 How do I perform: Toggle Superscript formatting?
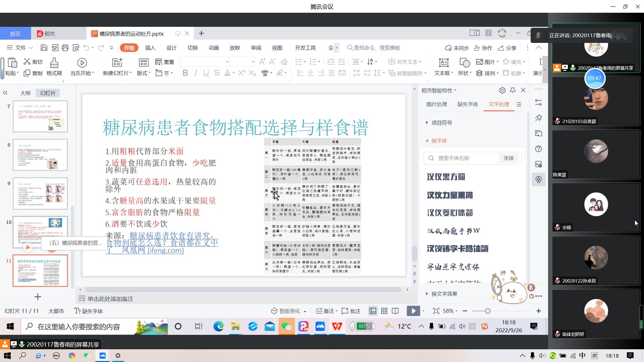pos(241,73)
